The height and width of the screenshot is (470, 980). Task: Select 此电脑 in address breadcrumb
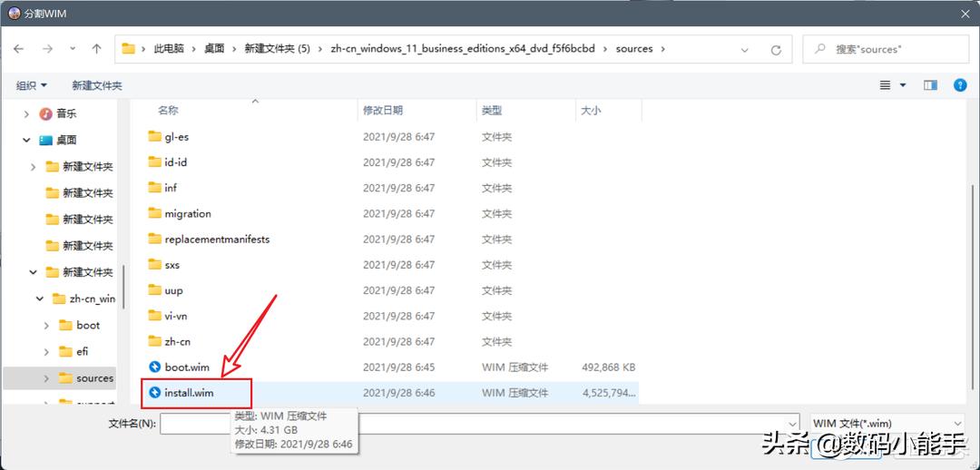pyautogui.click(x=169, y=49)
